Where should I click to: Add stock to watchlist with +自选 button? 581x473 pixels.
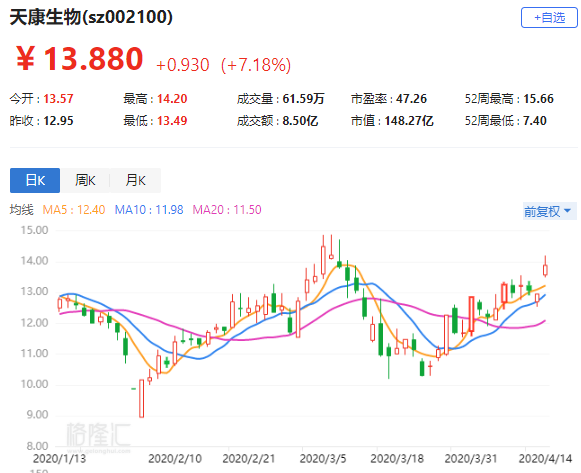(x=549, y=17)
